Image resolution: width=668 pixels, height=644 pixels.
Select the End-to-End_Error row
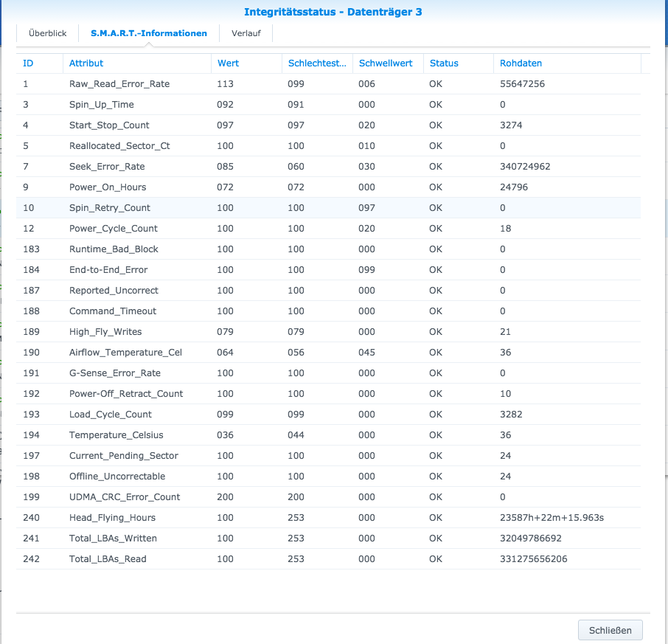coord(328,270)
